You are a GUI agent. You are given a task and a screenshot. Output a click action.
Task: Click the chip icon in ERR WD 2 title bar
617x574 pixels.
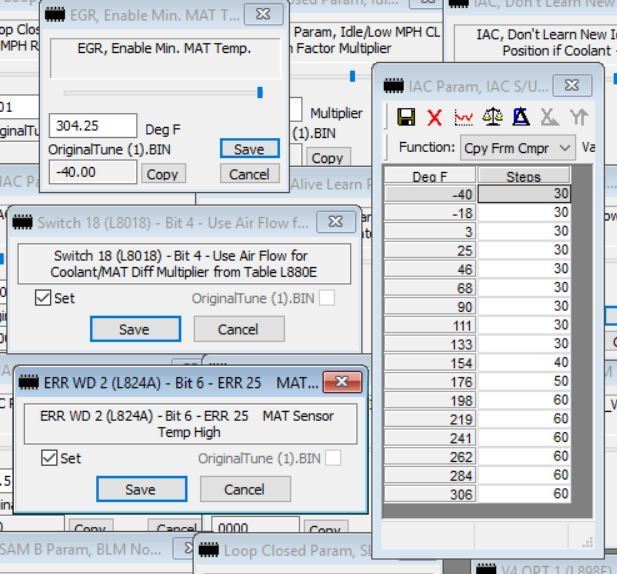pos(29,382)
